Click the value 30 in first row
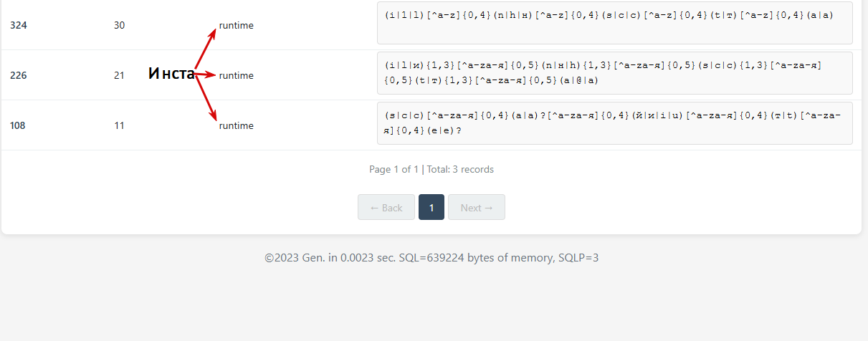Image resolution: width=868 pixels, height=341 pixels. point(119,25)
